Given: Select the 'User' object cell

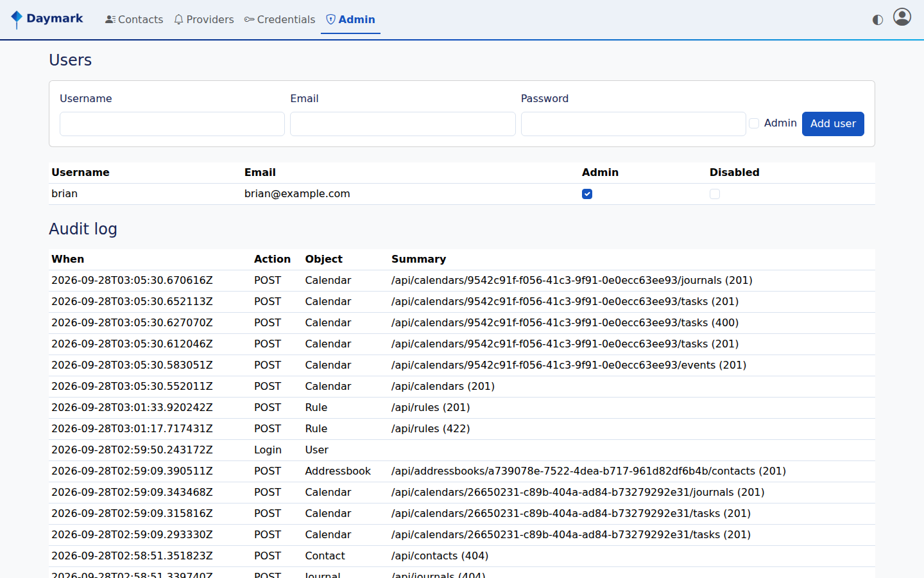Looking at the screenshot, I should click(316, 450).
